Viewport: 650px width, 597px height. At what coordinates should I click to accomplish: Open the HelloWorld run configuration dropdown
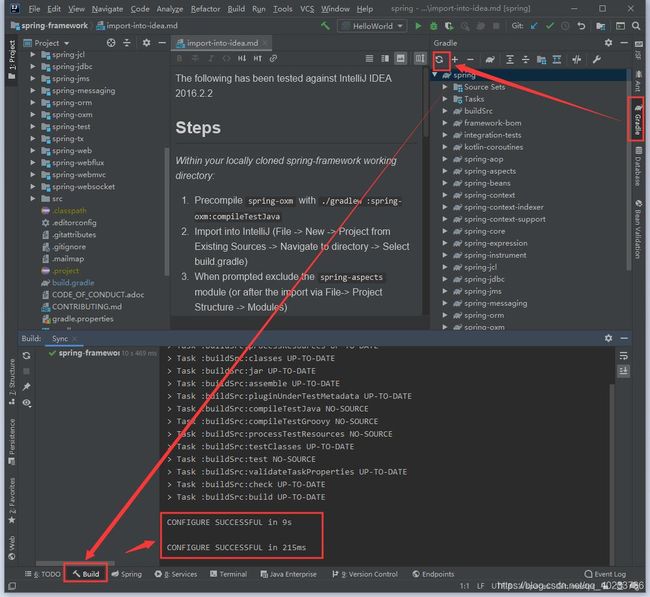(372, 26)
